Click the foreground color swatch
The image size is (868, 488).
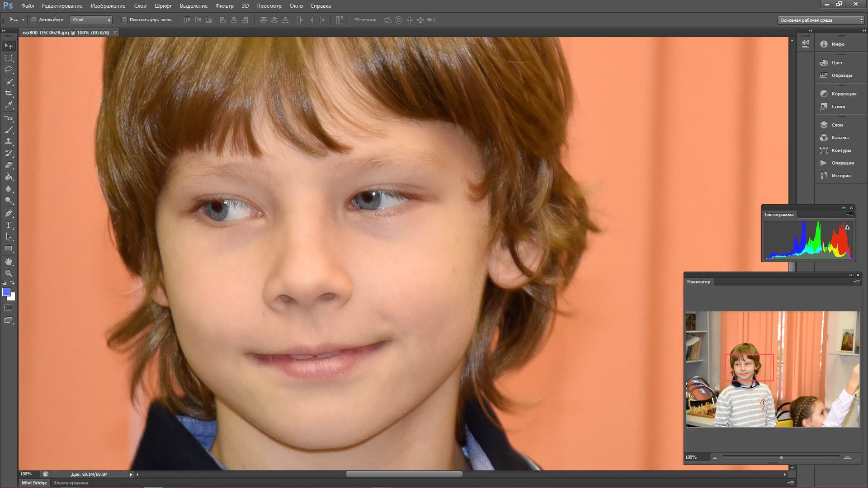tap(6, 292)
